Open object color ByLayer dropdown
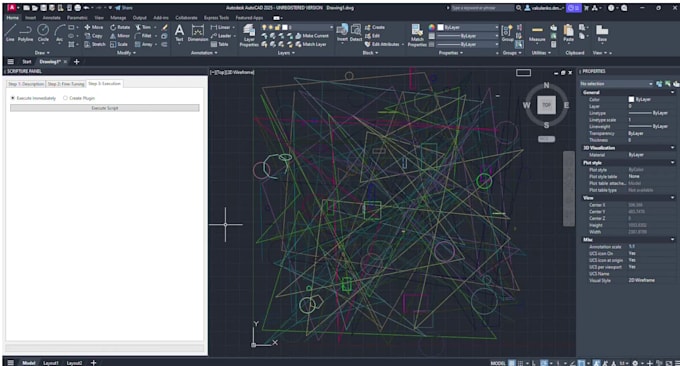This screenshot has width=680, height=366. click(468, 27)
